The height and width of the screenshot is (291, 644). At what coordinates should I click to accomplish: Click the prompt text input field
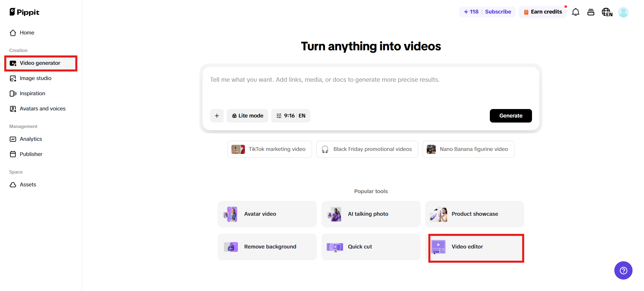click(370, 88)
